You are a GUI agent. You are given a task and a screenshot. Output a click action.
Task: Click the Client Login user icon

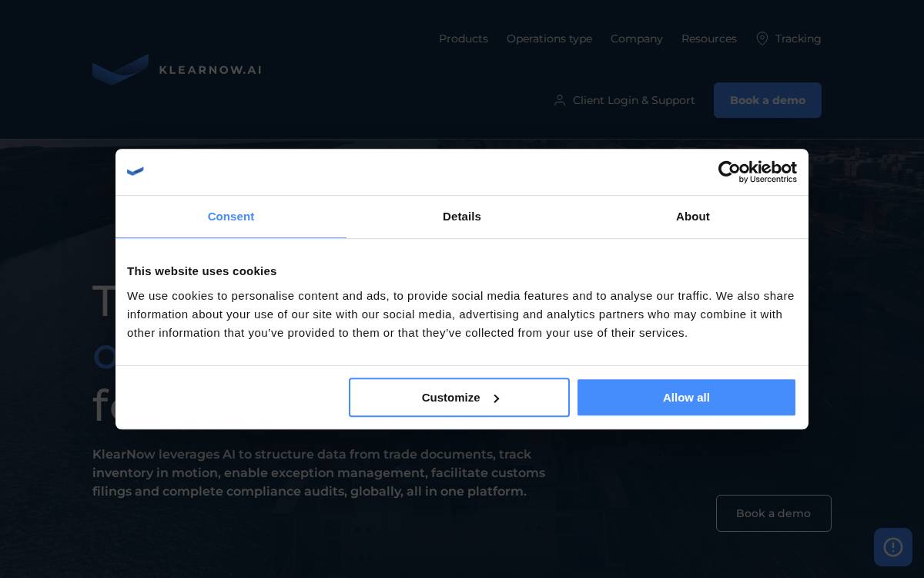click(560, 100)
